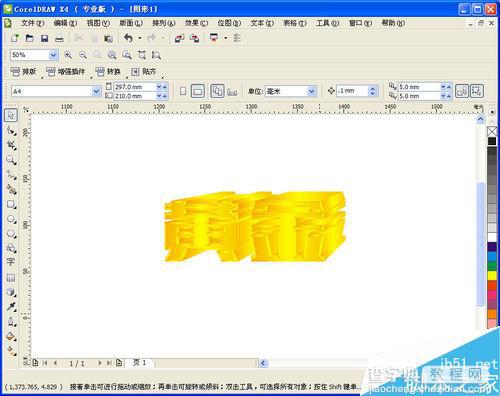Click the 排版 plugin button
The width and height of the screenshot is (500, 396).
[x=23, y=71]
